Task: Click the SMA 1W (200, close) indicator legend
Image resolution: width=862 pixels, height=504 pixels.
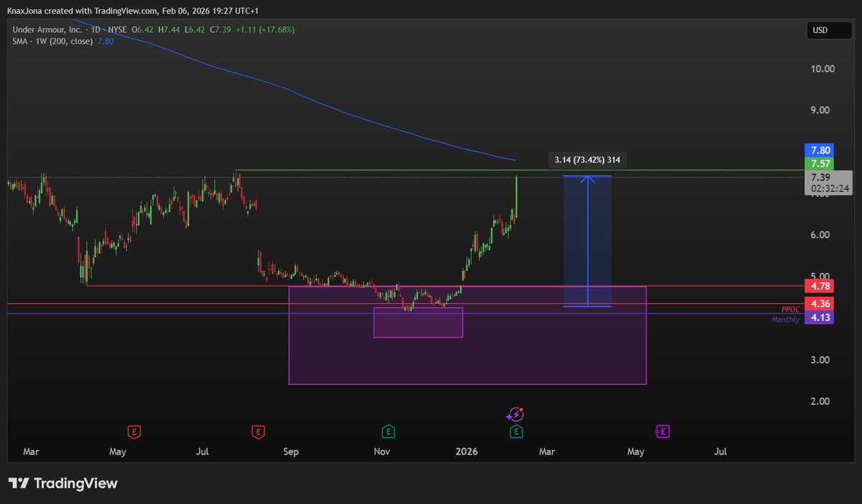Action: [x=52, y=41]
